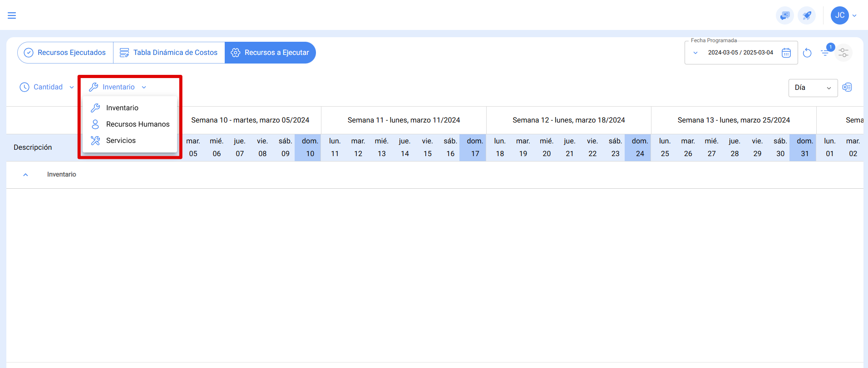The width and height of the screenshot is (868, 368).
Task: Switch to Recursos Ejecutados tab
Action: [65, 53]
